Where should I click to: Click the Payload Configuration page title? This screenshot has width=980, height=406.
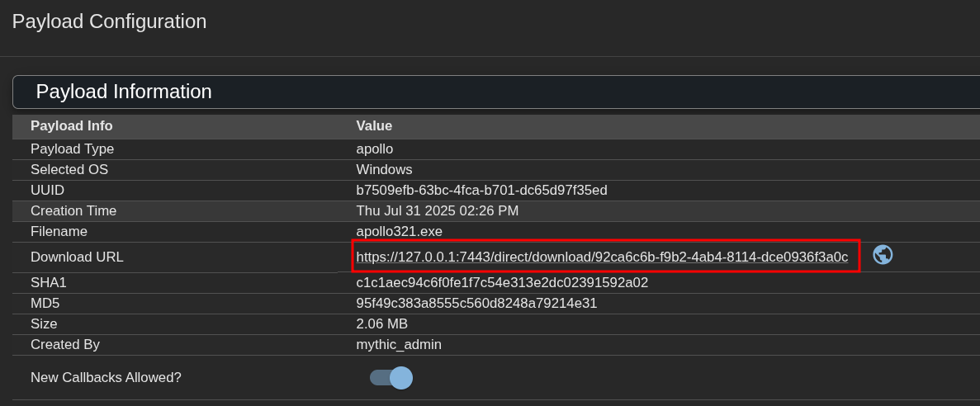(109, 21)
